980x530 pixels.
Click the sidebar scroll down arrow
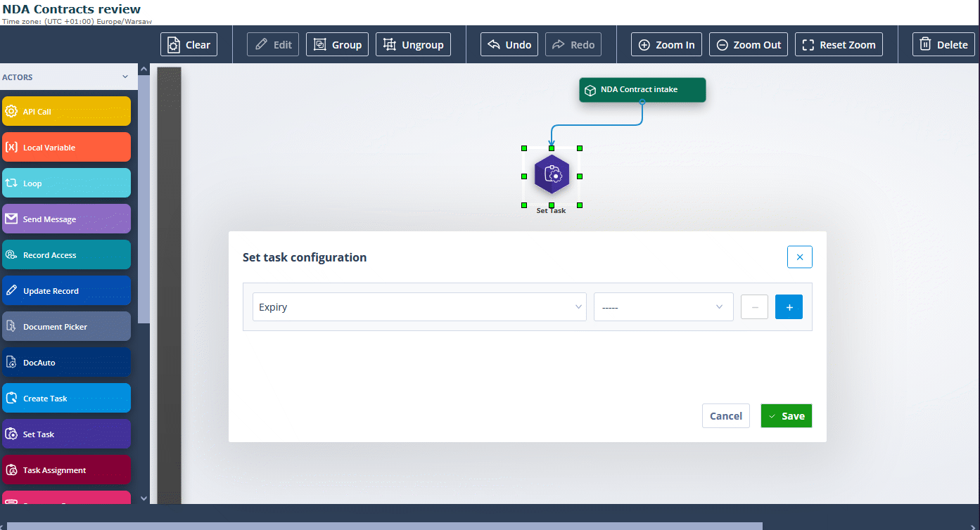point(144,498)
